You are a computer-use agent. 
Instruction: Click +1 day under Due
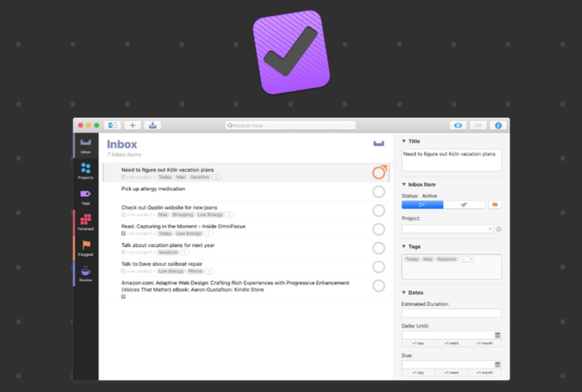[418, 372]
